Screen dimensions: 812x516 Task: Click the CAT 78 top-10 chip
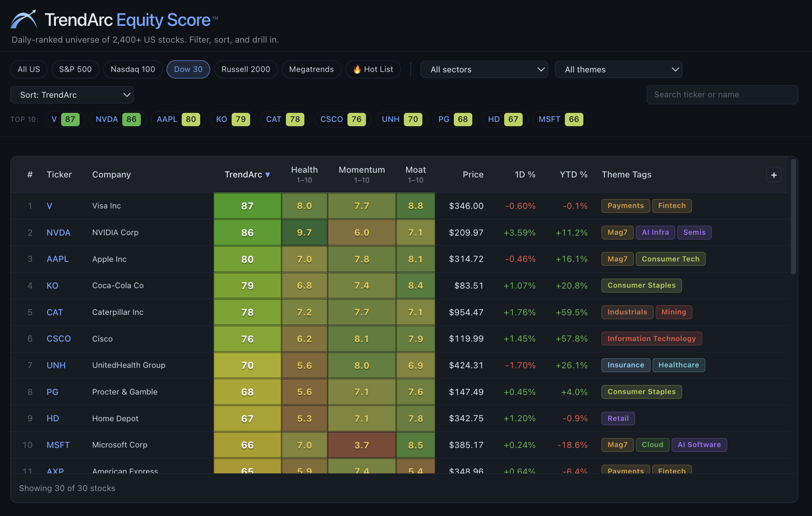[x=285, y=119]
